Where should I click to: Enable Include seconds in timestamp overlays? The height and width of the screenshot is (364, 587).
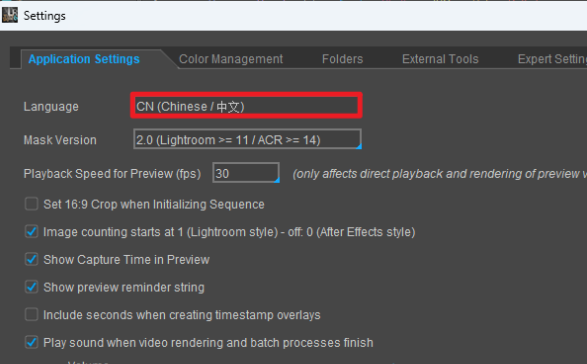click(x=31, y=315)
